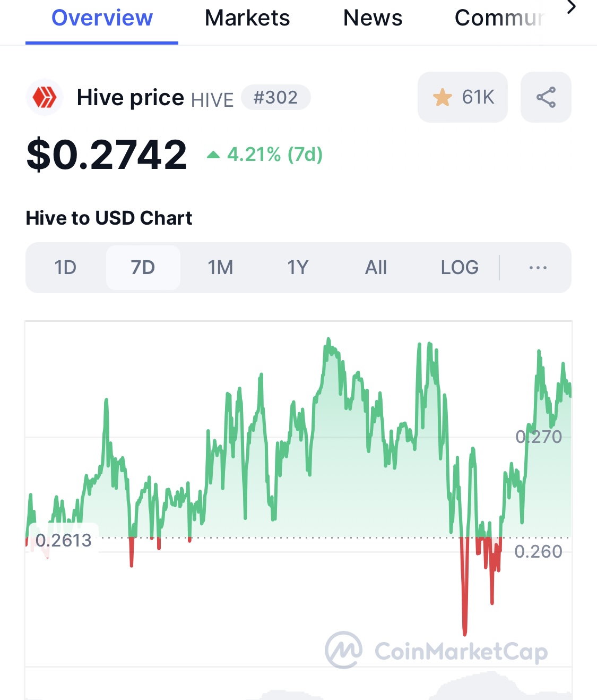The image size is (597, 700).
Task: Click the 0.2613 starting price label
Action: tap(64, 541)
